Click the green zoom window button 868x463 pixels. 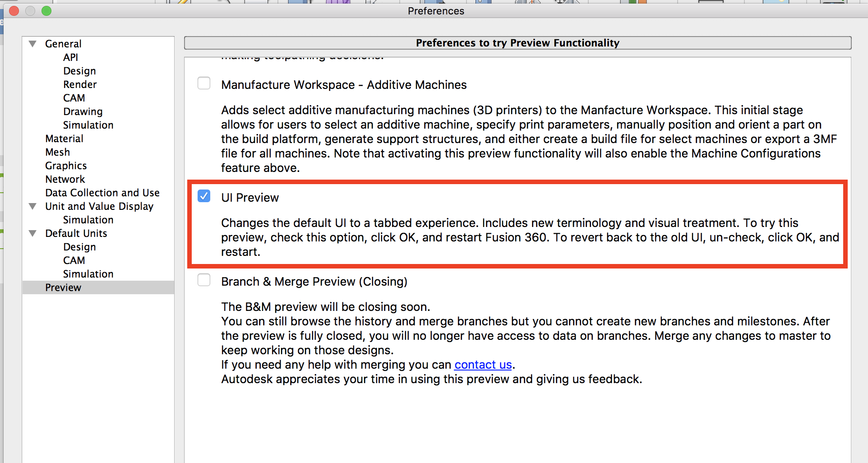(x=46, y=11)
